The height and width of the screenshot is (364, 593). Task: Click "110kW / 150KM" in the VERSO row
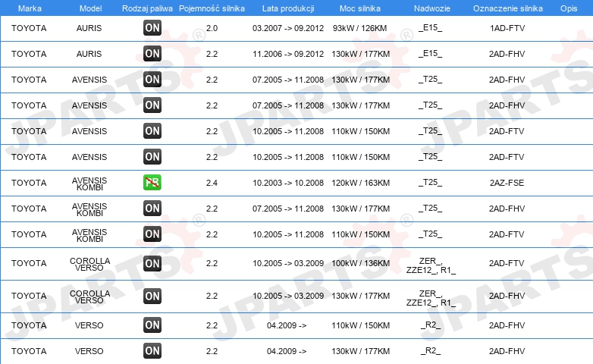click(x=360, y=325)
